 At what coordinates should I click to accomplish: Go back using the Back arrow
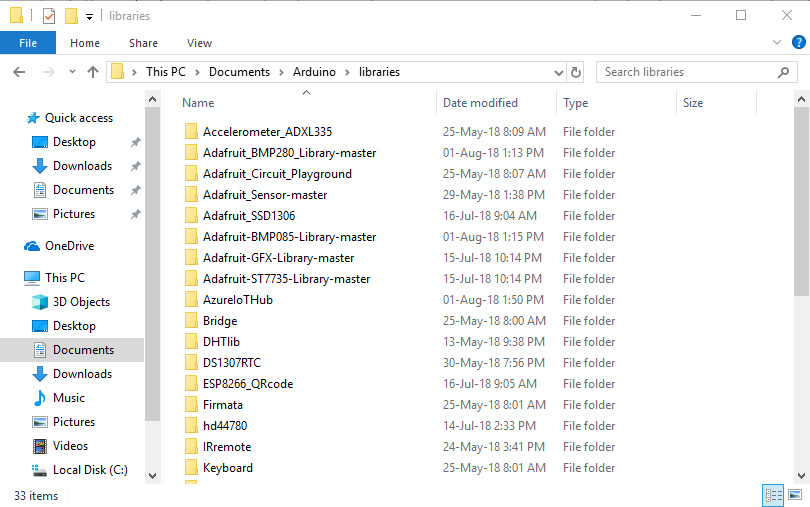(19, 72)
